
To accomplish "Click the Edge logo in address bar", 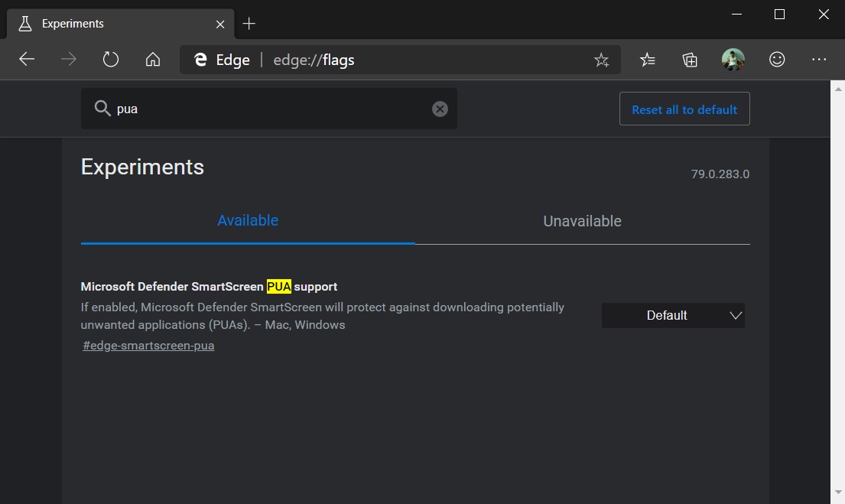I will [200, 60].
